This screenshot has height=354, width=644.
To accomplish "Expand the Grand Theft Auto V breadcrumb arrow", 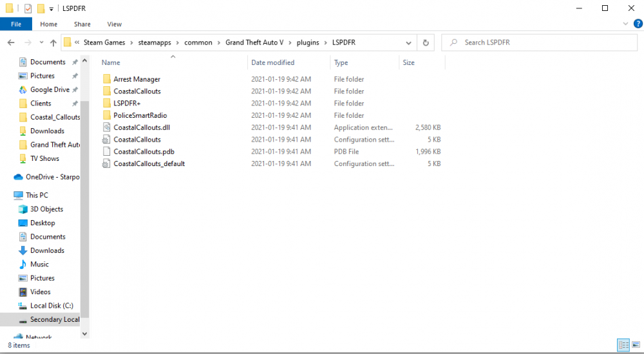I will tap(290, 42).
